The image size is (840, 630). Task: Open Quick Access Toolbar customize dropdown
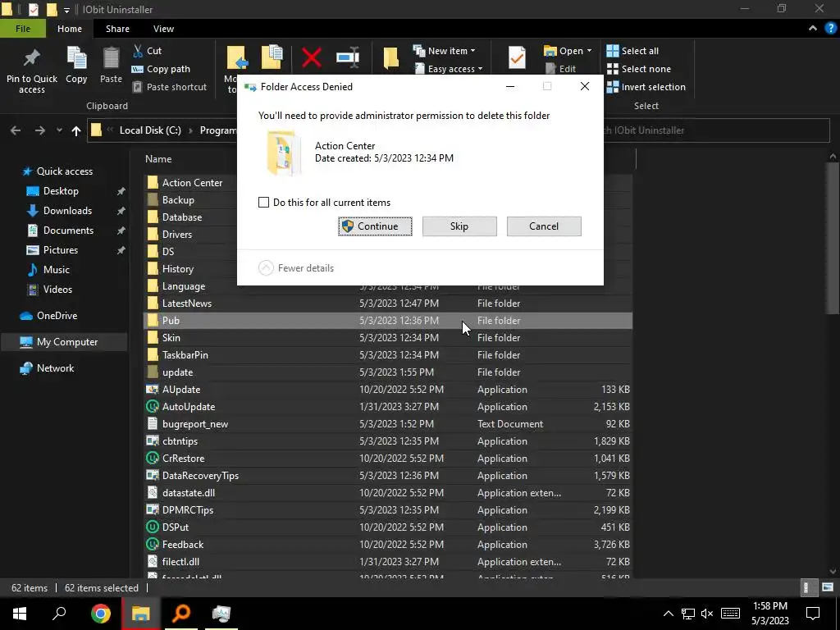(x=66, y=10)
